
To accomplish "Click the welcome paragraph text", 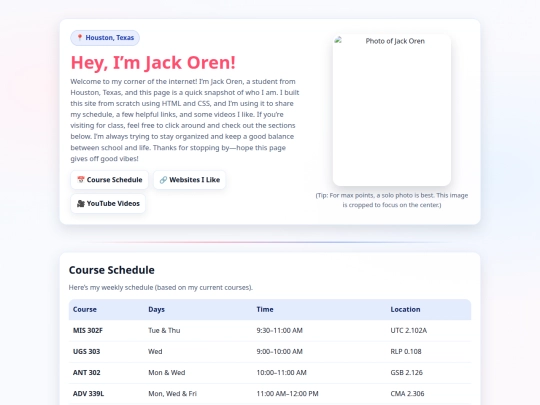I will coord(185,120).
